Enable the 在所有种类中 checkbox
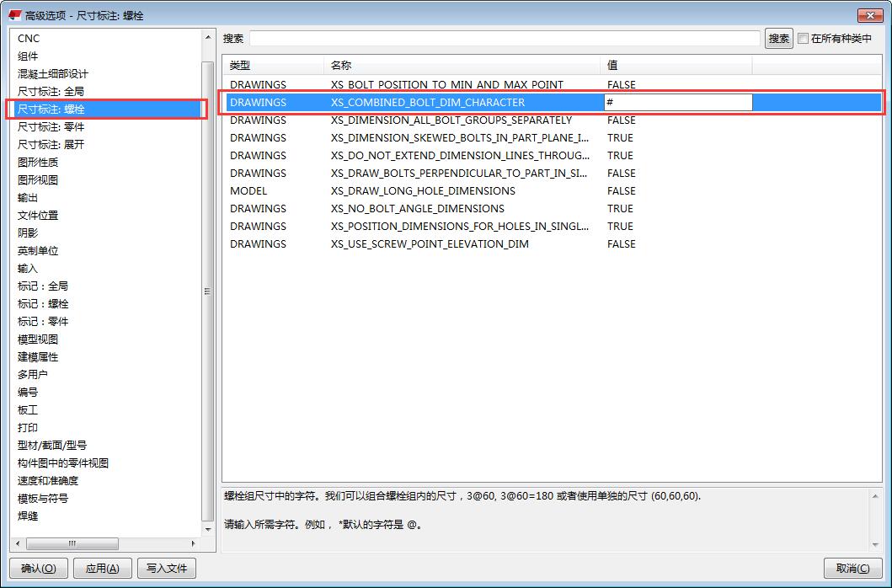This screenshot has width=892, height=588. pyautogui.click(x=803, y=39)
